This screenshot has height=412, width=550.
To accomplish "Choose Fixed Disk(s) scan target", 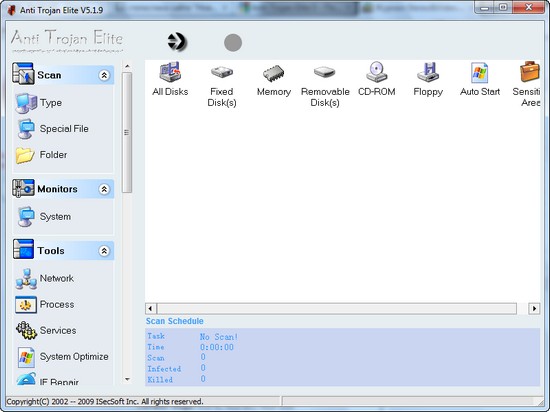I will tap(222, 86).
